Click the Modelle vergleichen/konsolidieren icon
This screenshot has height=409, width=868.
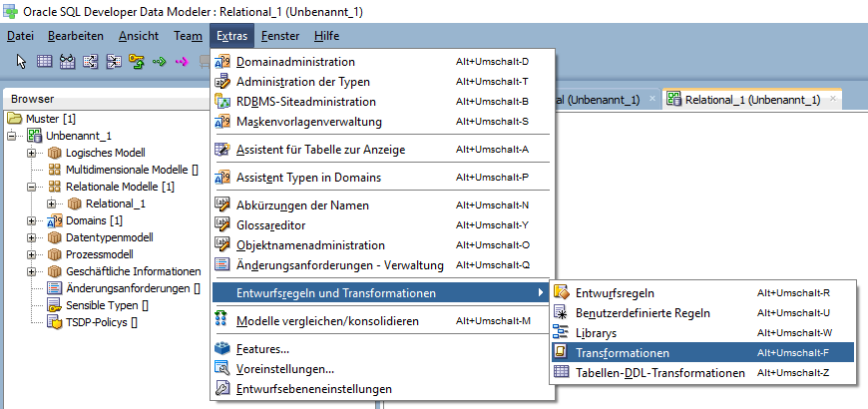pyautogui.click(x=221, y=321)
